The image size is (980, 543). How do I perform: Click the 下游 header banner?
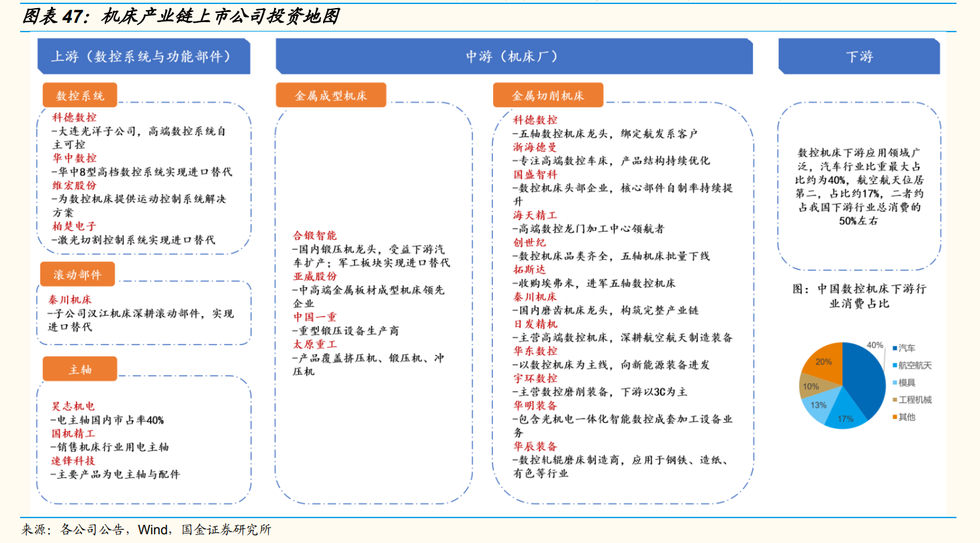coord(859,56)
